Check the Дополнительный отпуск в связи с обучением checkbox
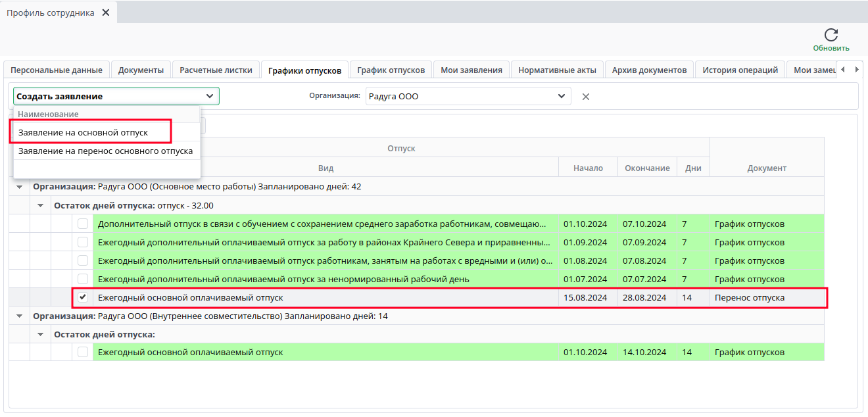This screenshot has width=868, height=417. [x=83, y=224]
